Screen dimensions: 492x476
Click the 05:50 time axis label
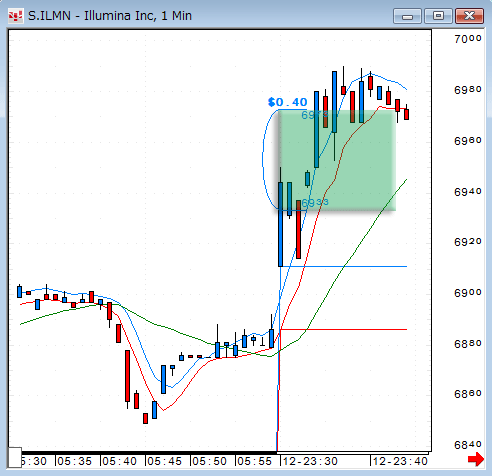(209, 461)
